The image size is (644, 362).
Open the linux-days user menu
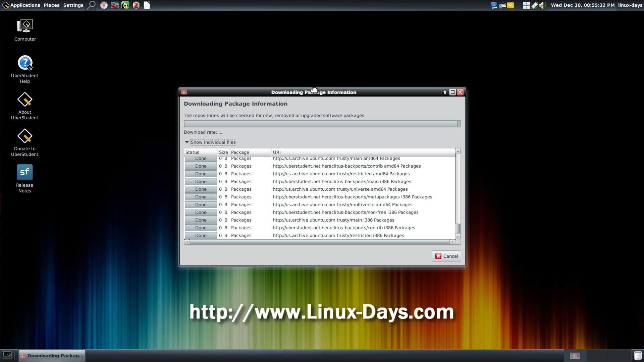[x=630, y=5]
